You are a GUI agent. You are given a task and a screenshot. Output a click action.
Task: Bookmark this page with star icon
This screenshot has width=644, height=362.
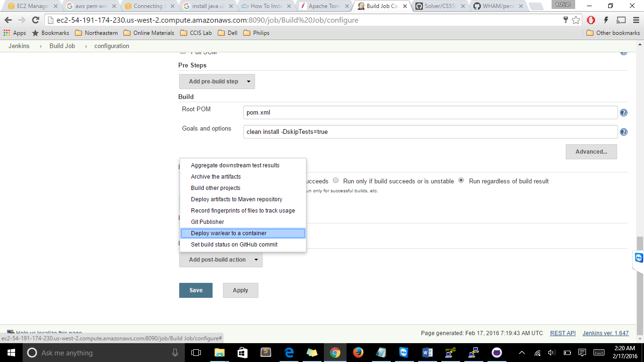click(x=576, y=20)
